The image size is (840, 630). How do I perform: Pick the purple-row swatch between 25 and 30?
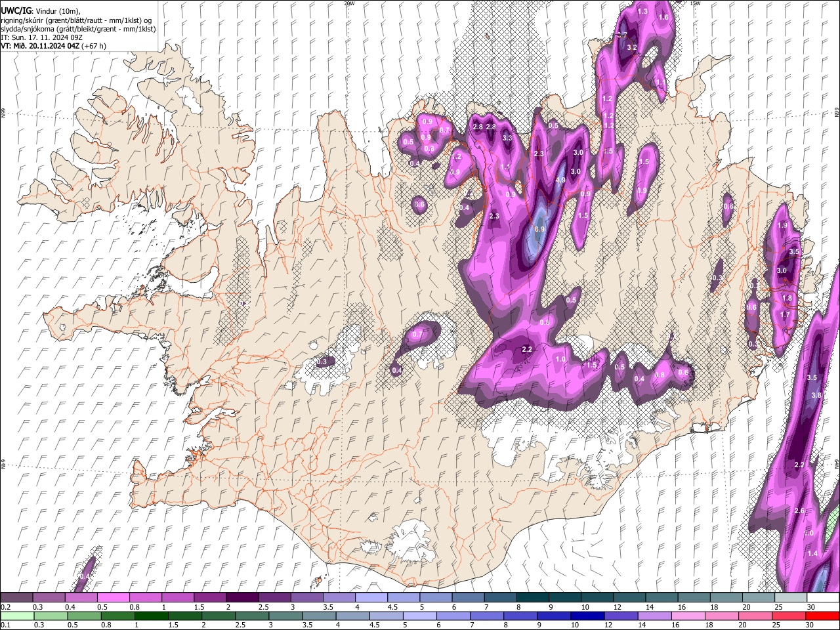[791, 598]
